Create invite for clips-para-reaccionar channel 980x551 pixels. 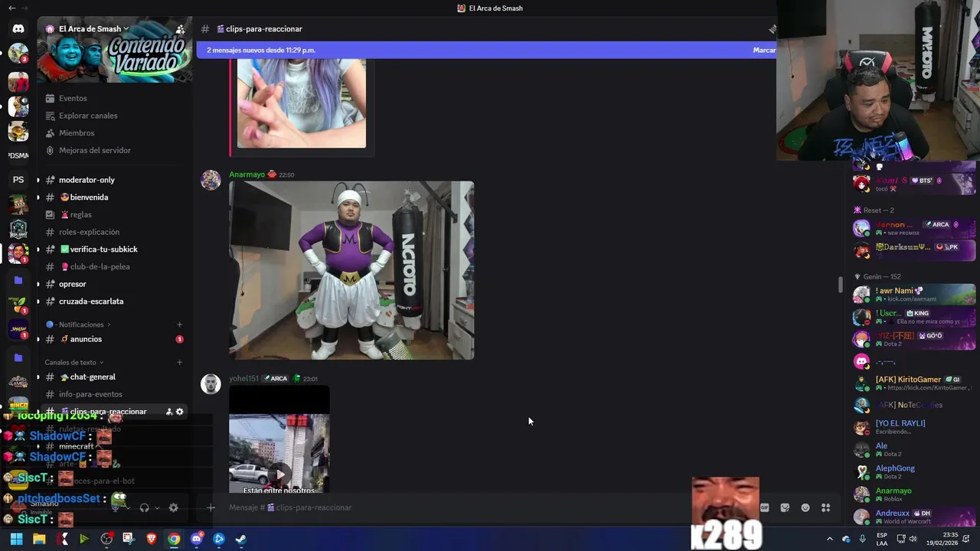(x=169, y=412)
